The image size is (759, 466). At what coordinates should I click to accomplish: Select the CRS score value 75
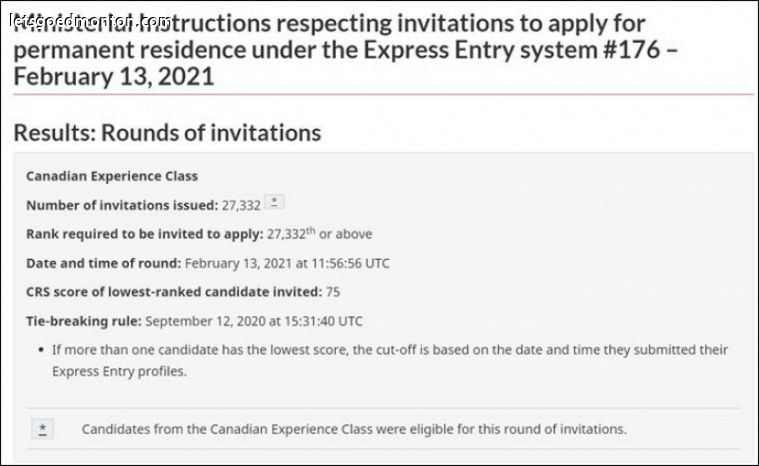pos(333,292)
